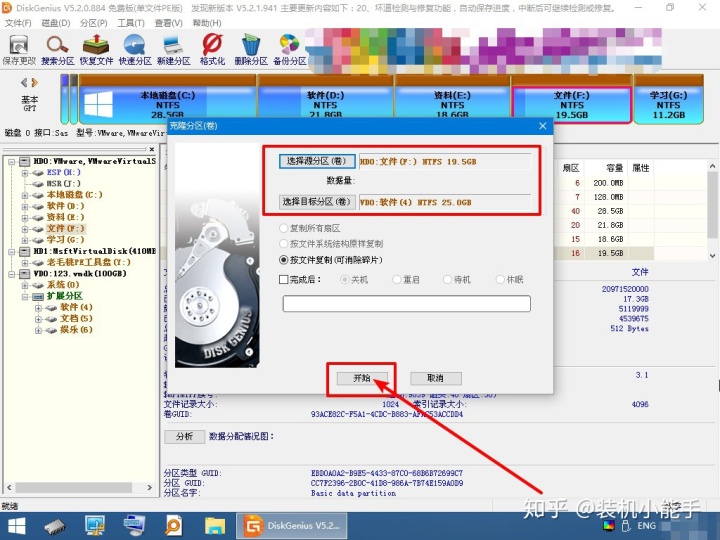The width and height of the screenshot is (720, 540).
Task: Collapse the 扩展分区 tree node
Action: pyautogui.click(x=25, y=297)
